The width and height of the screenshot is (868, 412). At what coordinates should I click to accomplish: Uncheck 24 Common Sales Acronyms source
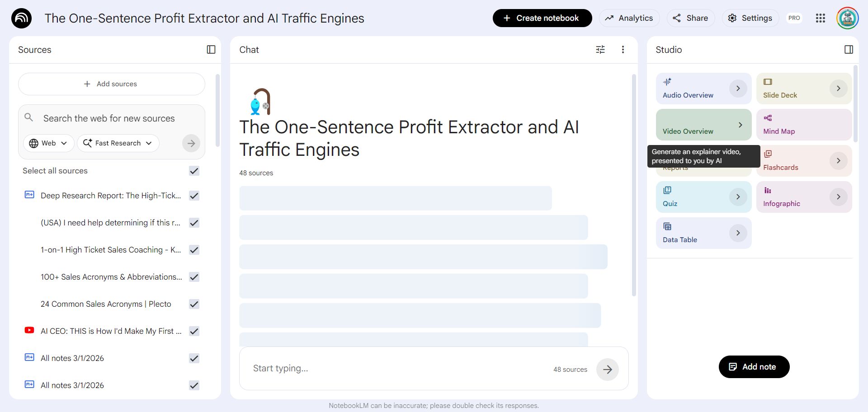tap(194, 304)
